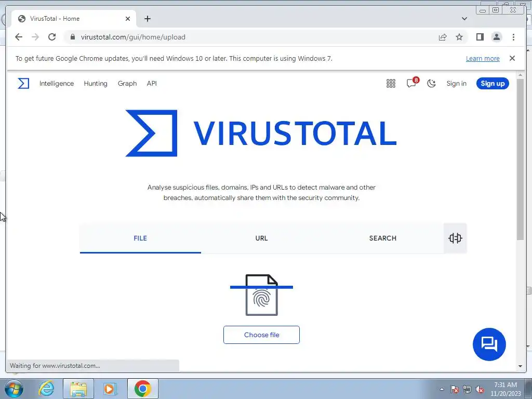This screenshot has width=532, height=399.
Task: Click the Choose file button
Action: tap(262, 335)
